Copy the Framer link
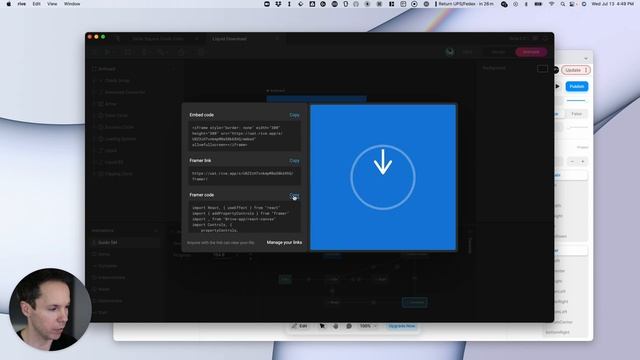Screen dimensions: 640x360 click(x=294, y=161)
